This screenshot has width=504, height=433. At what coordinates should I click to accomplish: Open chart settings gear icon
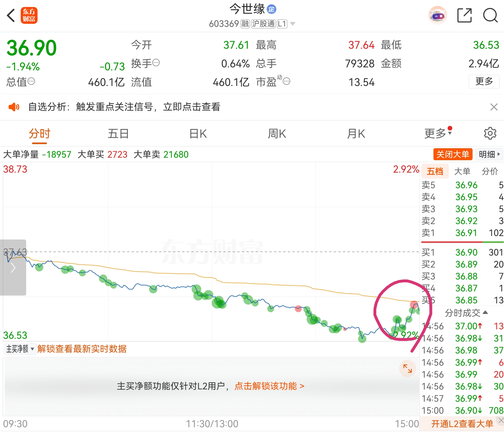[x=490, y=133]
